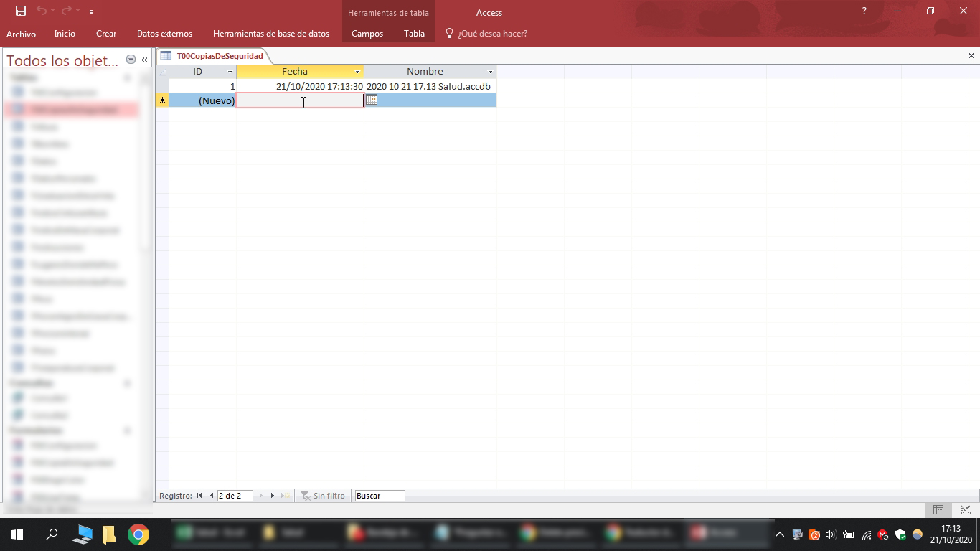Open the Nombre column filter dropdown

tap(490, 72)
